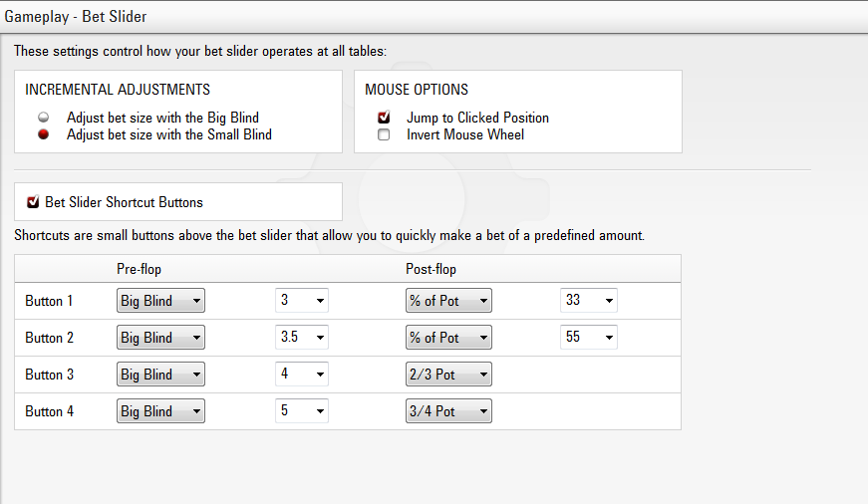
Task: Open Button 1 post-flop value 33 dropdown
Action: click(588, 301)
